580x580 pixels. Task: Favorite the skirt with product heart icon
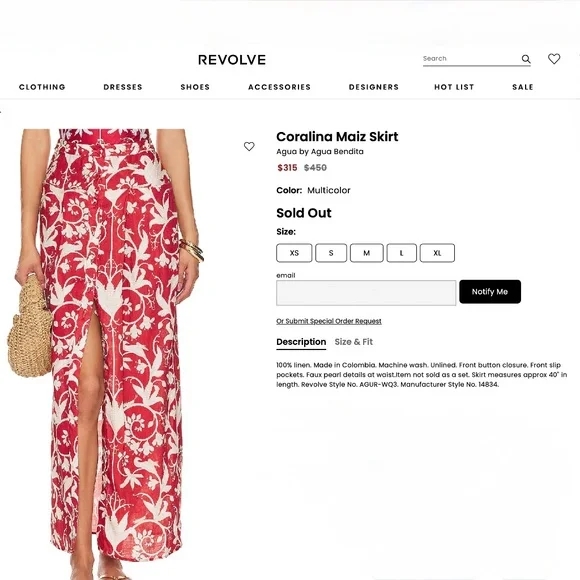tap(249, 146)
